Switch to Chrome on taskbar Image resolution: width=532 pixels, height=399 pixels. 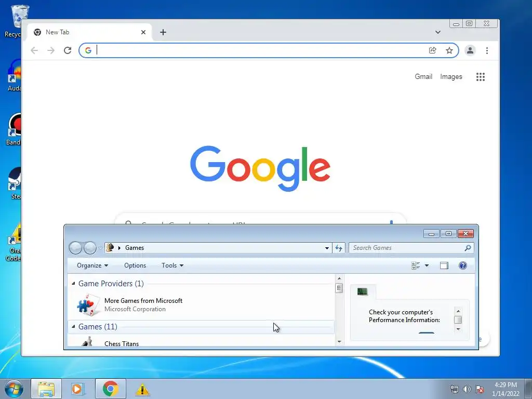click(x=111, y=389)
